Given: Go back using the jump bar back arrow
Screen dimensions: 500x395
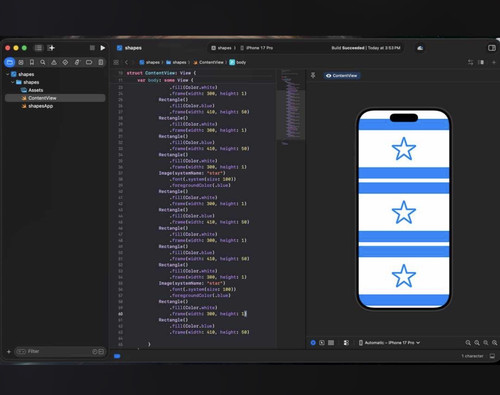Looking at the screenshot, I should (126, 62).
